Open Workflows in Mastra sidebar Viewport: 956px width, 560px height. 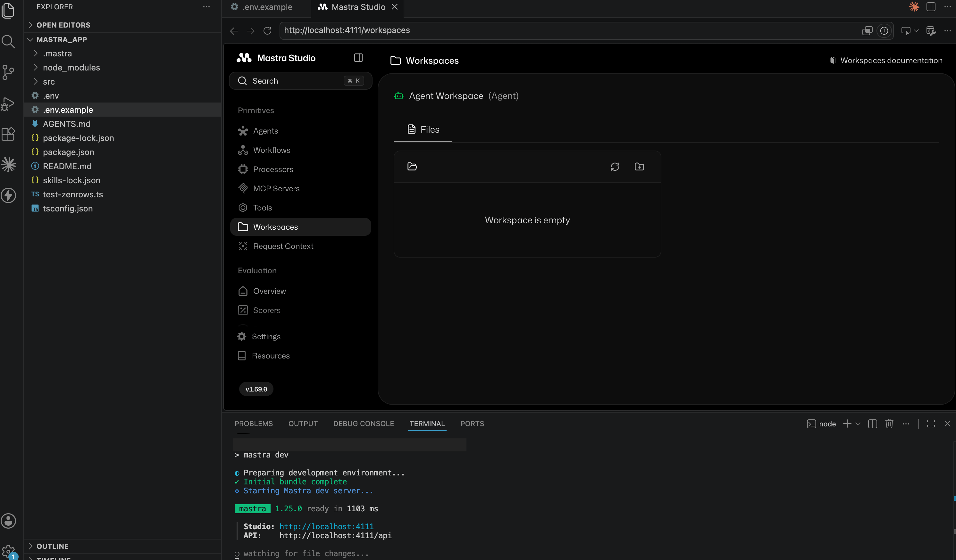[300, 150]
